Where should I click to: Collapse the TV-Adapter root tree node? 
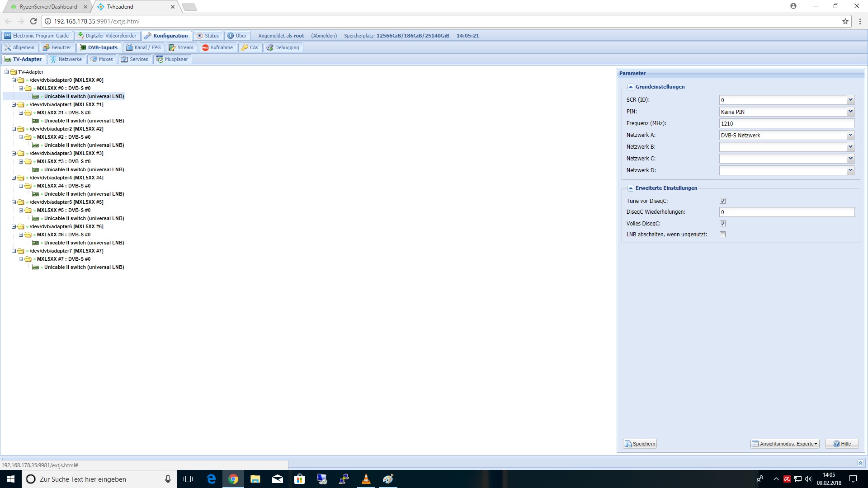coord(7,72)
